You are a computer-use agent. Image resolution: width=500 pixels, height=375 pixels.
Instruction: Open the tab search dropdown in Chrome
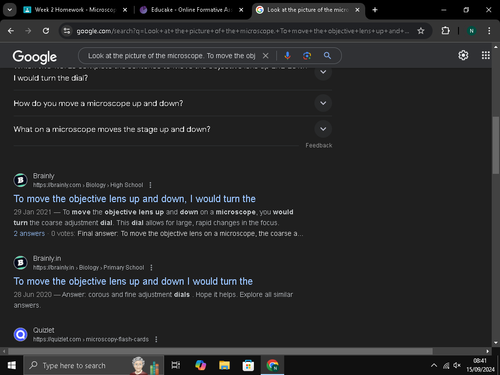point(10,10)
